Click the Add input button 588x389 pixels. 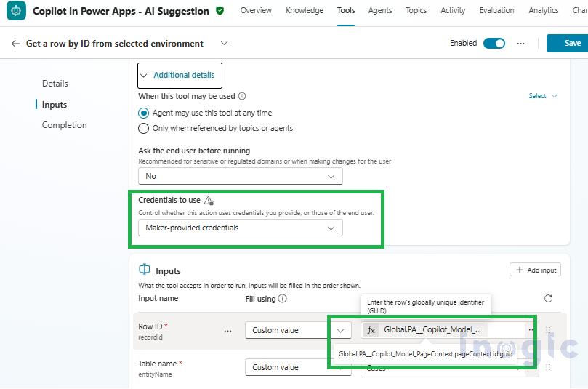click(x=535, y=270)
